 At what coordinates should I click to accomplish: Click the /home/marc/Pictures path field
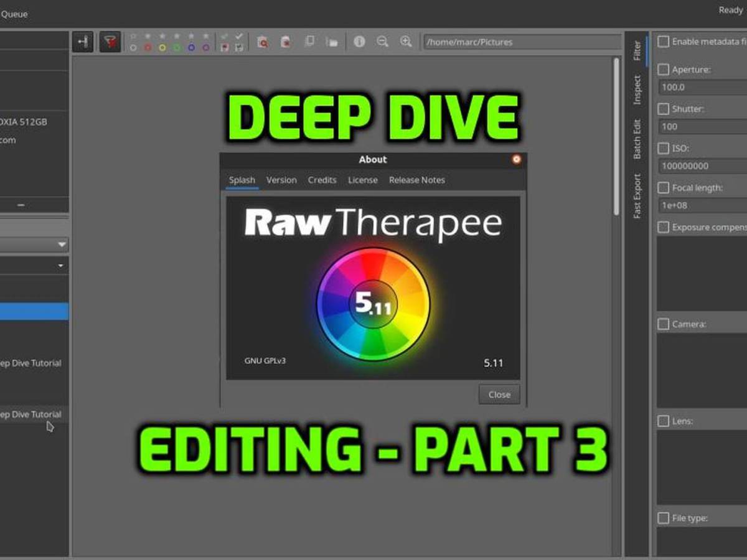[522, 42]
